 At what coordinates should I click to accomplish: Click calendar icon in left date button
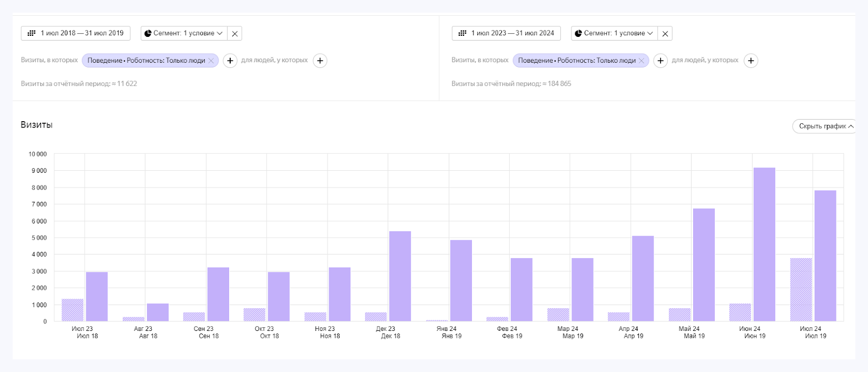click(x=32, y=33)
